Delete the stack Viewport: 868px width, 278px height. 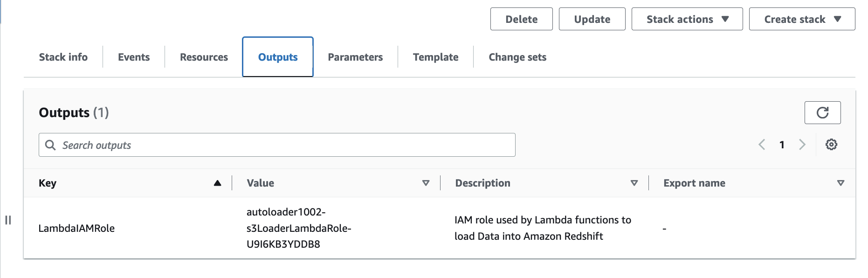click(521, 19)
